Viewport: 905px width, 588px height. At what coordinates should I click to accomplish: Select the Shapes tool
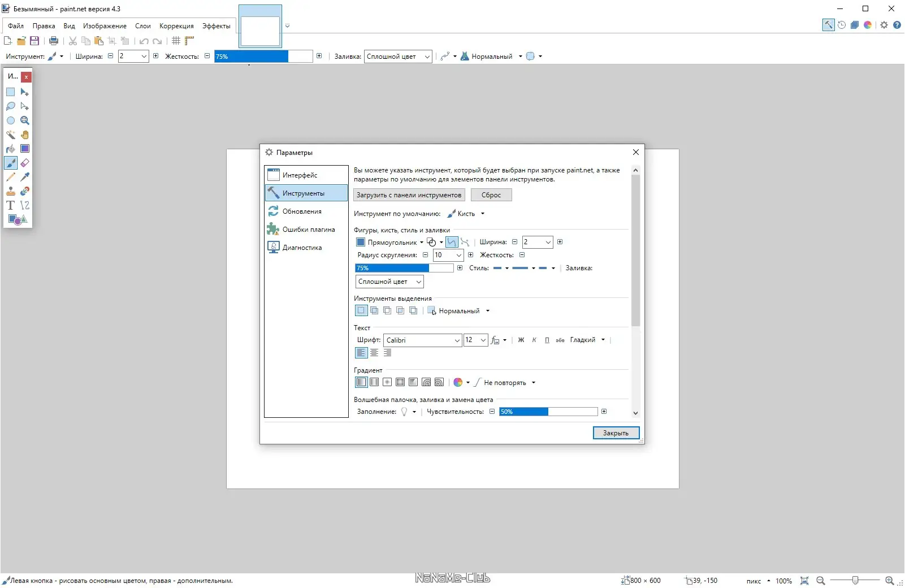[x=18, y=219]
